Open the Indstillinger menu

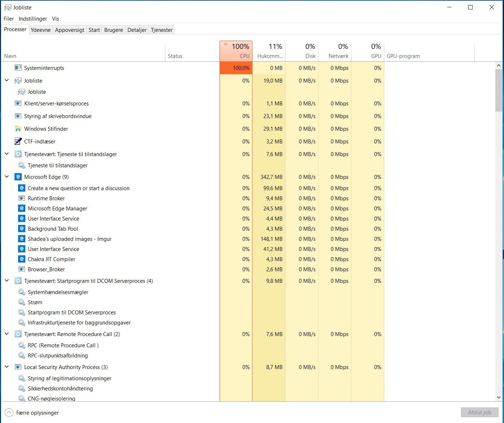(x=33, y=18)
